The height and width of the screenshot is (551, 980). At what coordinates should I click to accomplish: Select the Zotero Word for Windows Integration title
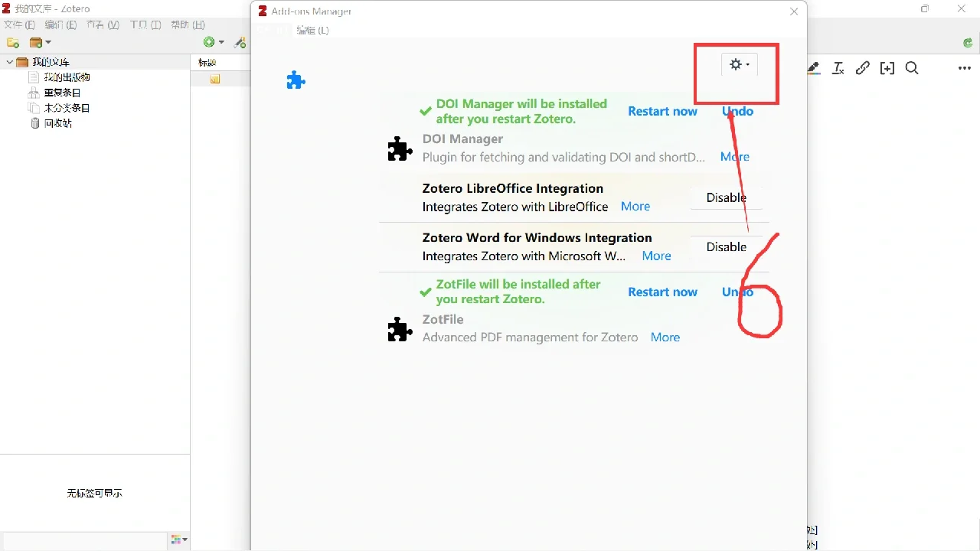(x=537, y=237)
